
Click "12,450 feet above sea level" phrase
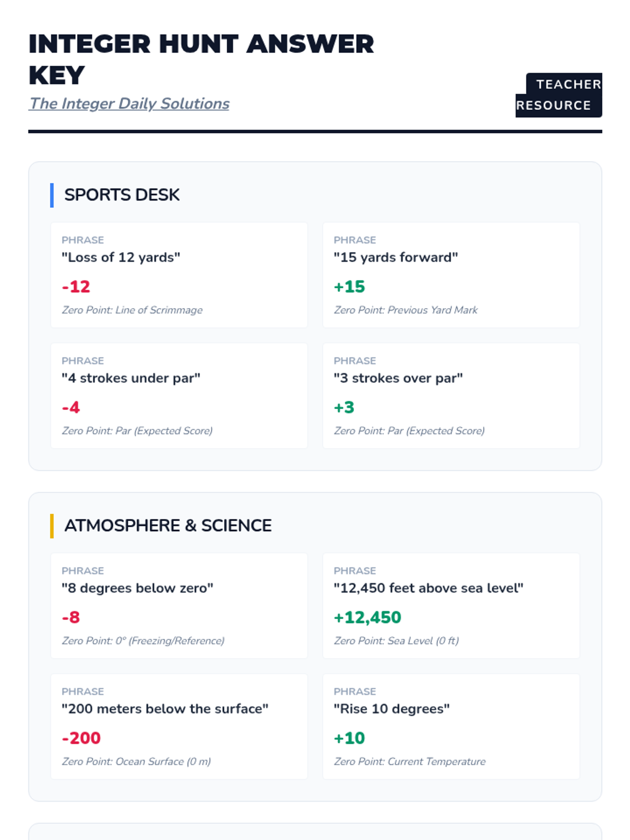(428, 588)
